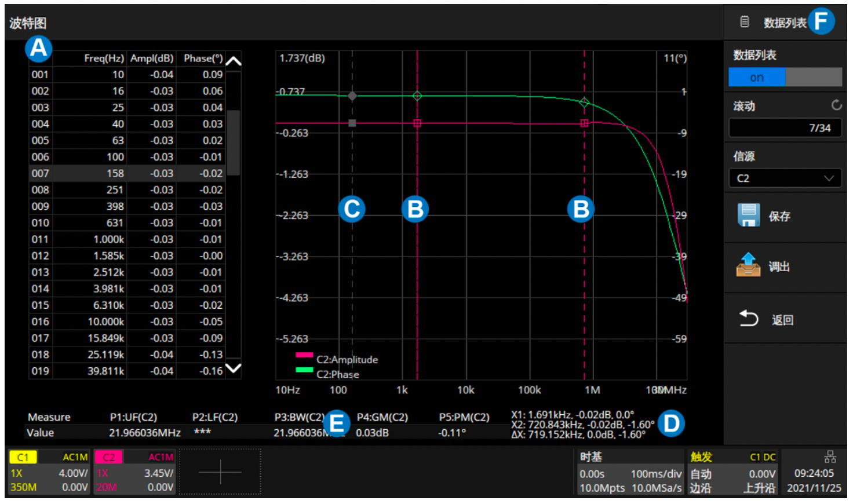Toggle the data list on switch
The width and height of the screenshot is (853, 504).
pos(785,77)
